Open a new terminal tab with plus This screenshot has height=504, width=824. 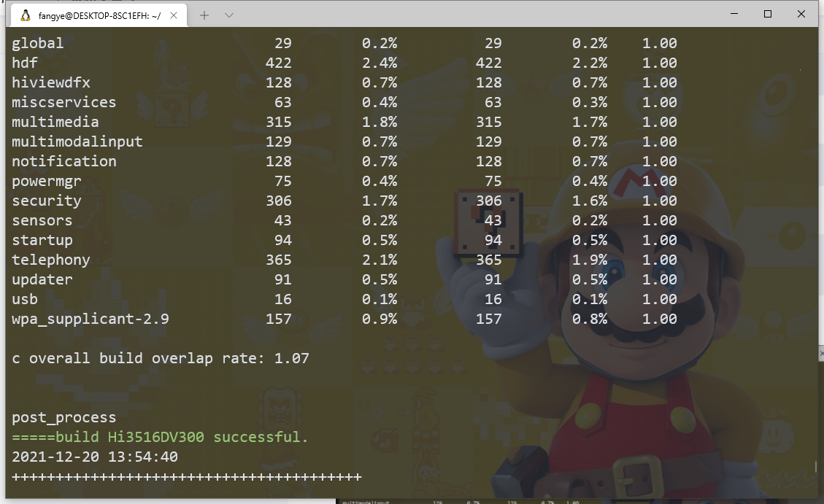point(204,16)
